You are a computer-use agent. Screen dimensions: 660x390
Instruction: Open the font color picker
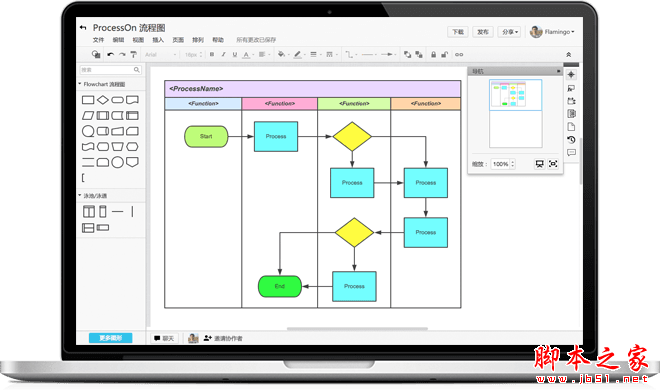(248, 55)
